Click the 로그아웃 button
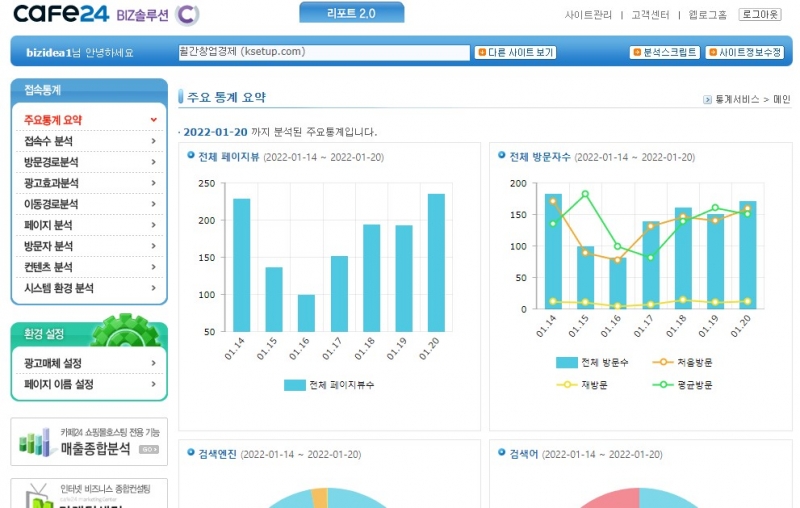The image size is (800, 508). 760,14
